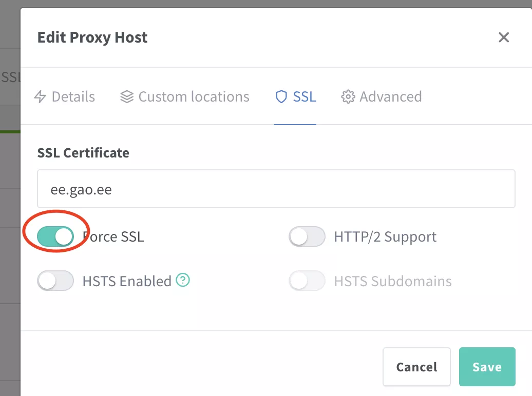Toggle the HSTS Subdomains switch
The image size is (532, 396).
coord(307,281)
